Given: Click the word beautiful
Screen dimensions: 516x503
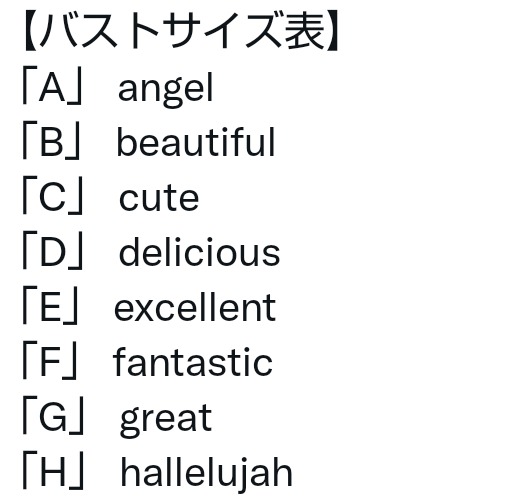Looking at the screenshot, I should 196,142.
